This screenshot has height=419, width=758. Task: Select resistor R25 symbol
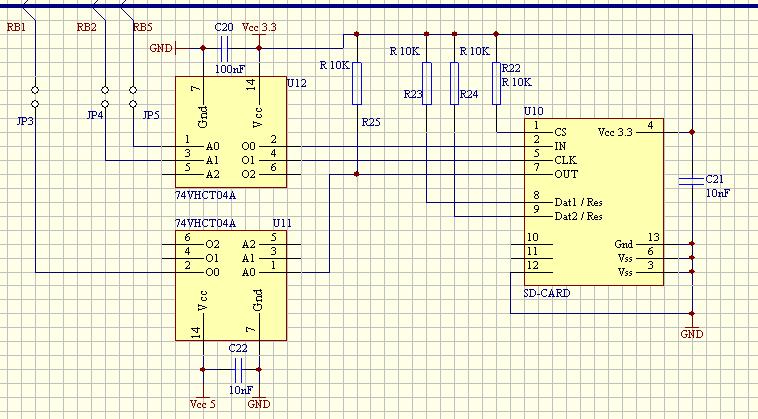(357, 83)
